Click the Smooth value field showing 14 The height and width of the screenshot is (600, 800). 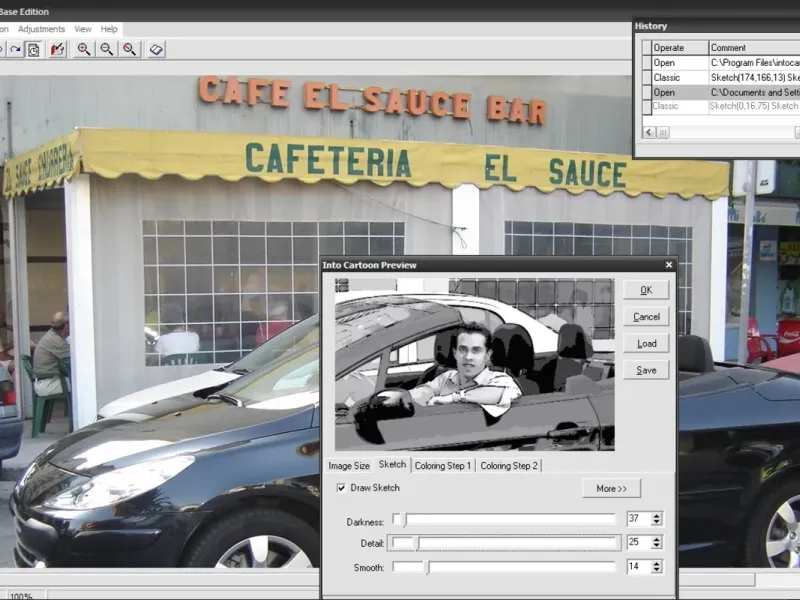click(x=639, y=566)
